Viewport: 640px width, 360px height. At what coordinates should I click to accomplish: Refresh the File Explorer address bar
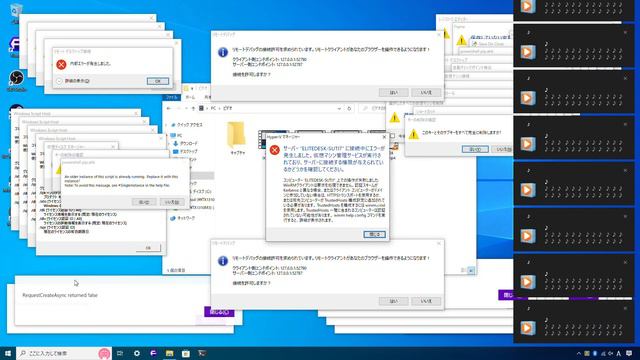[349, 109]
